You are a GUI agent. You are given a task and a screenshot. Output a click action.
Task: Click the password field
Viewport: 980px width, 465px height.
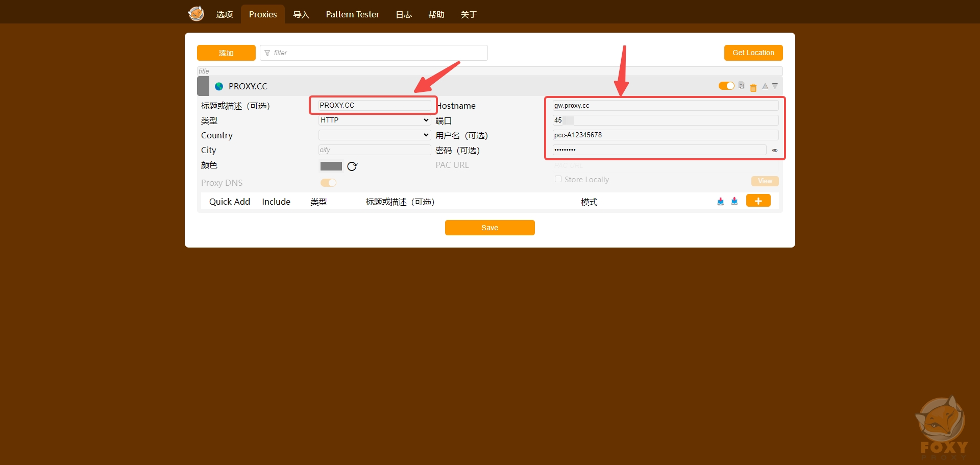point(659,150)
